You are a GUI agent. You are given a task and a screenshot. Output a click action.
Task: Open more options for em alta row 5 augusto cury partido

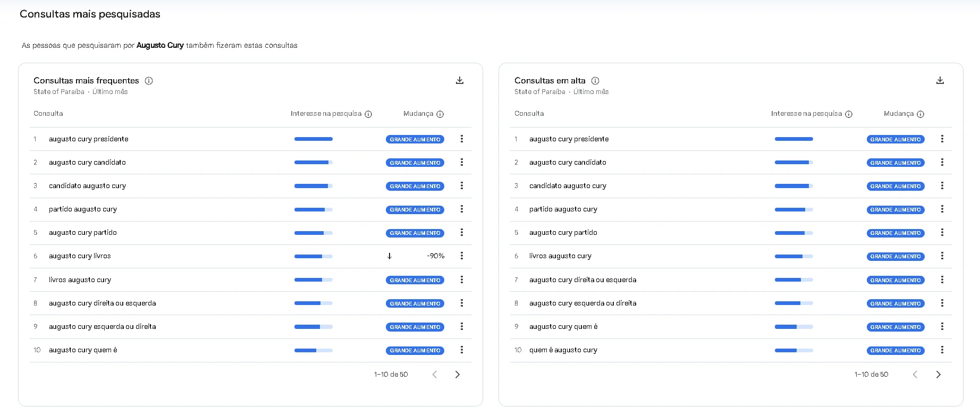click(x=942, y=232)
